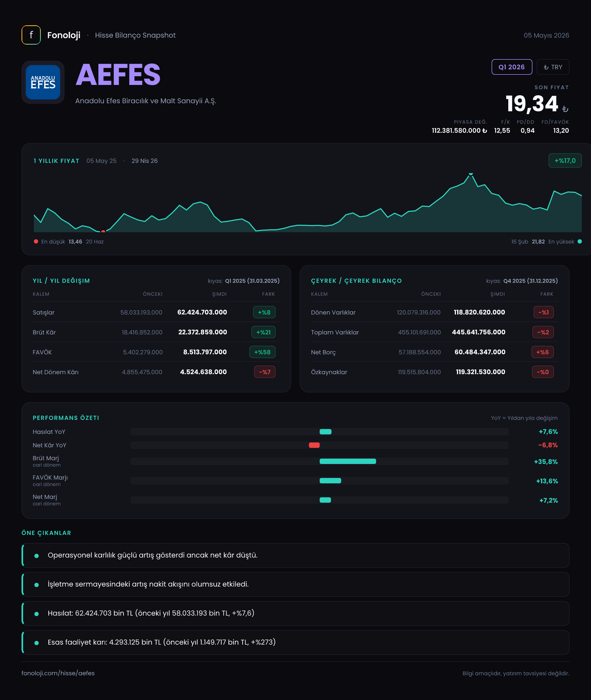
Task: Click the FD/FAVÖK value 13,20
Action: pyautogui.click(x=561, y=130)
